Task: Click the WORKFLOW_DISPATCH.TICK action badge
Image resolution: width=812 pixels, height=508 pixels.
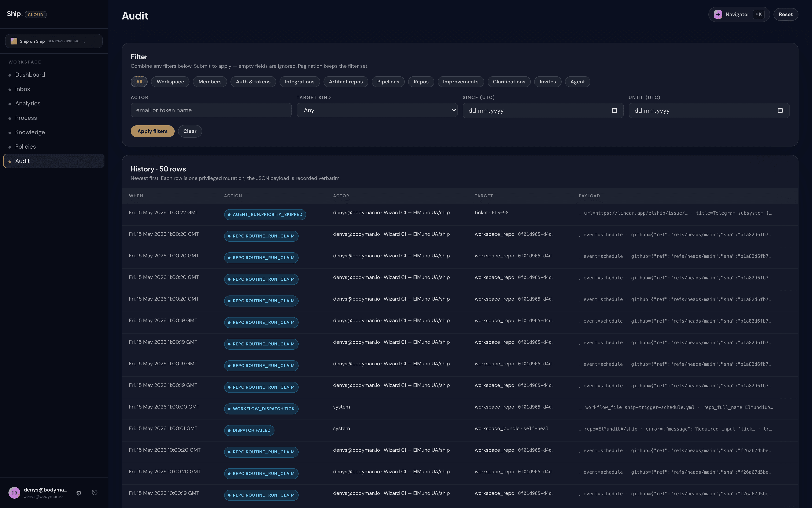Action: [x=261, y=409]
